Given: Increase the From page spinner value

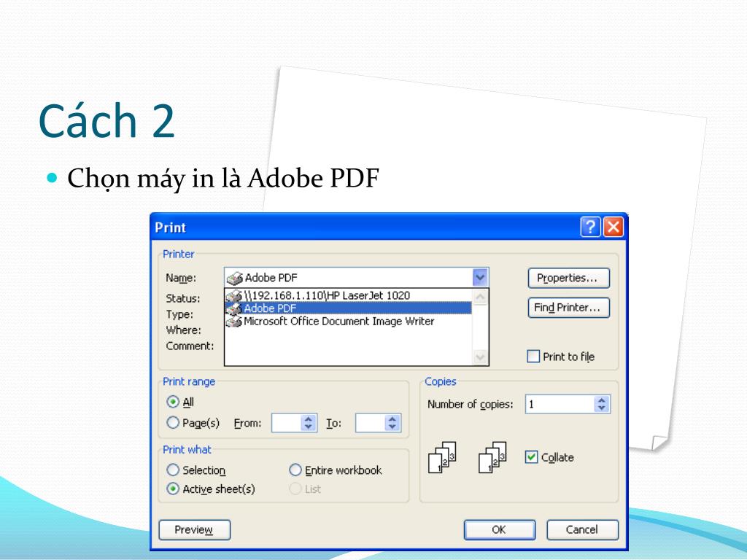Looking at the screenshot, I should pyautogui.click(x=309, y=419).
